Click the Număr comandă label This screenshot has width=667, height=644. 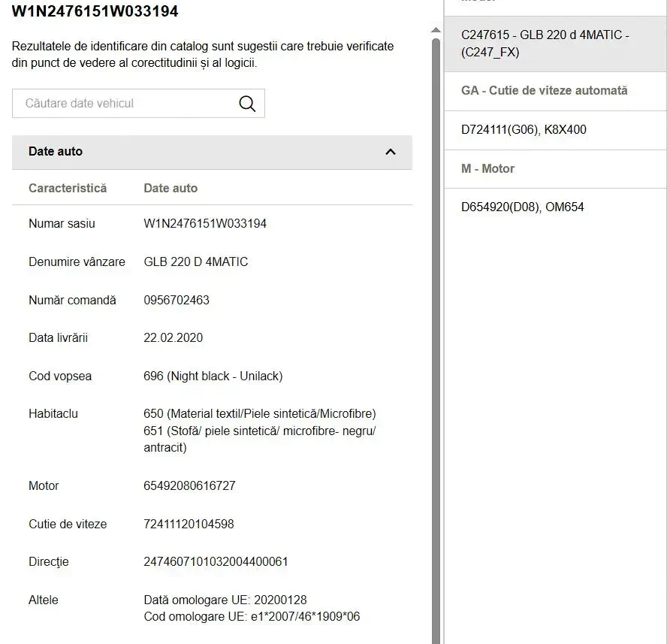coord(72,300)
